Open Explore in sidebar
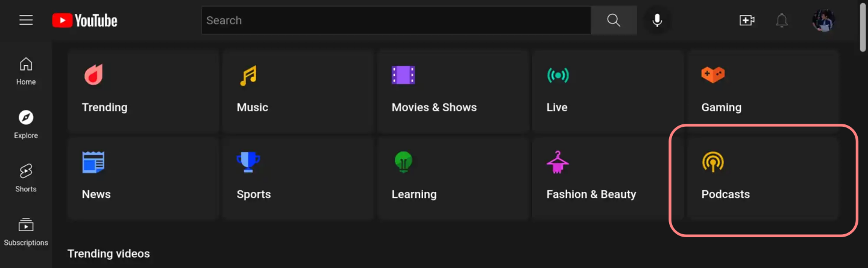Viewport: 868px width, 268px height. [26, 124]
